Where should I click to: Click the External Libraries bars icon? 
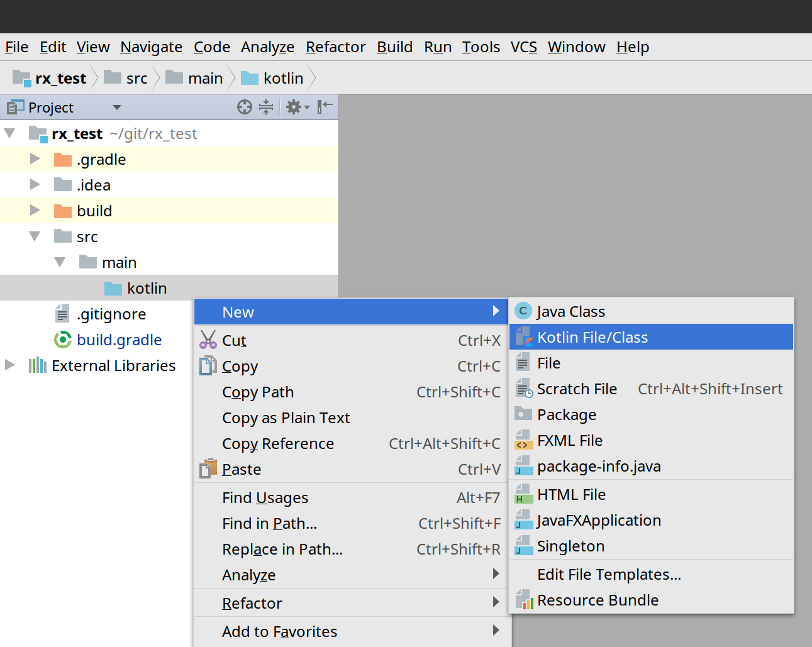coord(38,365)
